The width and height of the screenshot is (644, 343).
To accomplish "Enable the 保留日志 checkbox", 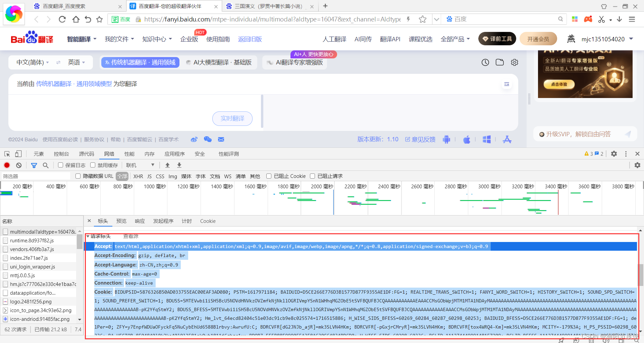I will (x=61, y=165).
